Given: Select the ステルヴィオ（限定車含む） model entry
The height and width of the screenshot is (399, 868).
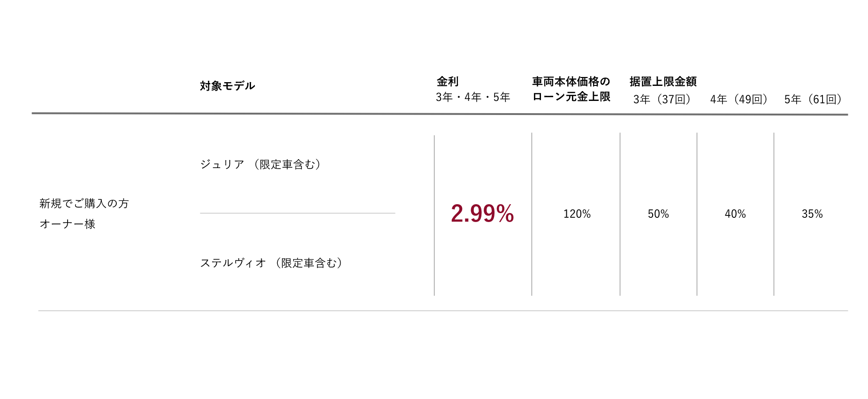Looking at the screenshot, I should pyautogui.click(x=271, y=263).
